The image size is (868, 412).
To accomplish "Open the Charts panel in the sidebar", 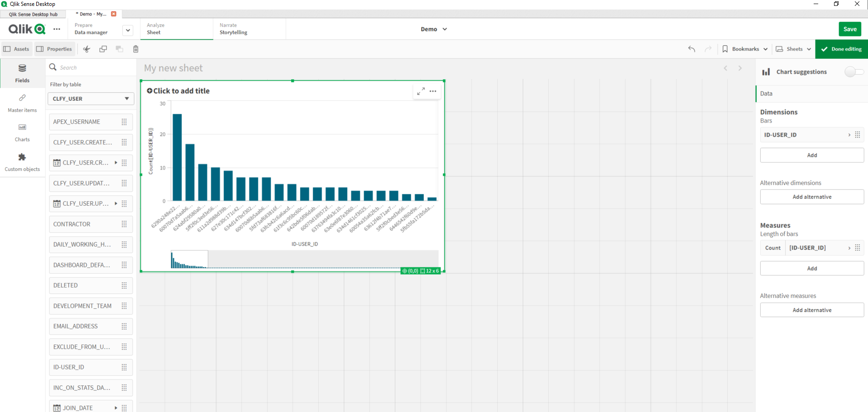I will point(22,133).
